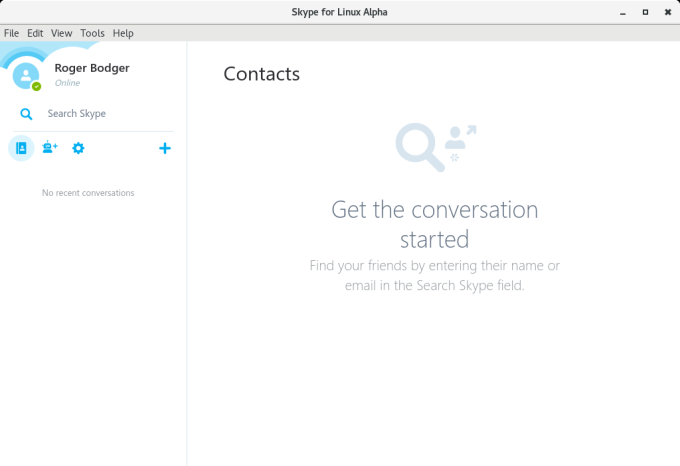Open the Contacts list icon
Screen dimensions: 680x466
click(x=21, y=148)
